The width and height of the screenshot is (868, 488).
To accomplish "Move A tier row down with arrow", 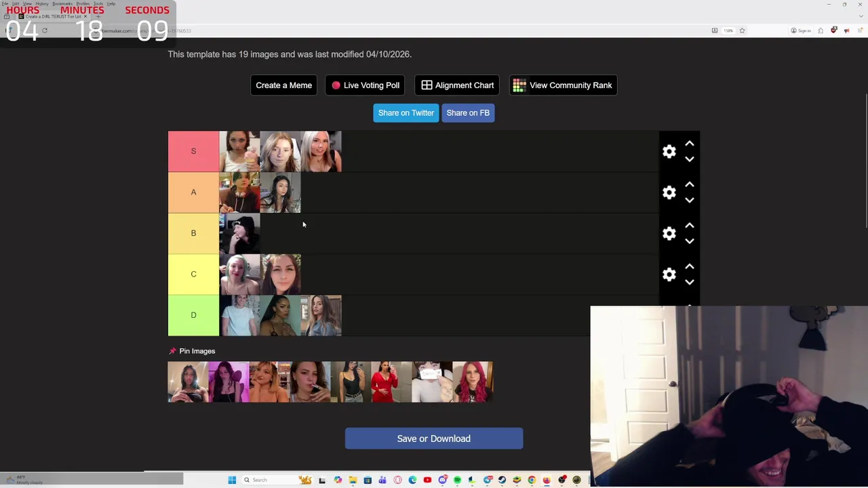I will pos(690,200).
